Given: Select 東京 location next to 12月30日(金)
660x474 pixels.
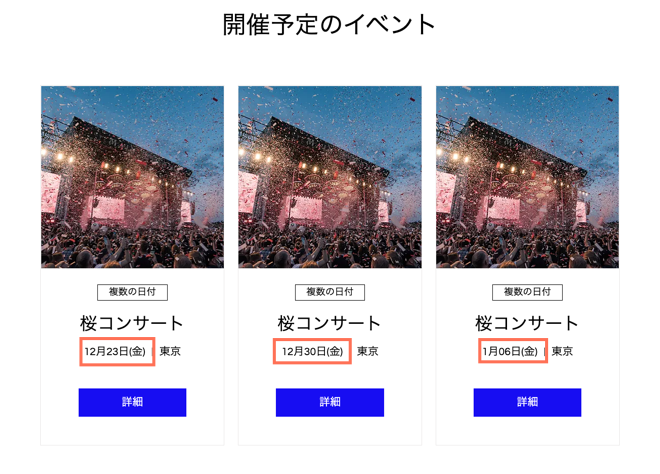Looking at the screenshot, I should [368, 351].
